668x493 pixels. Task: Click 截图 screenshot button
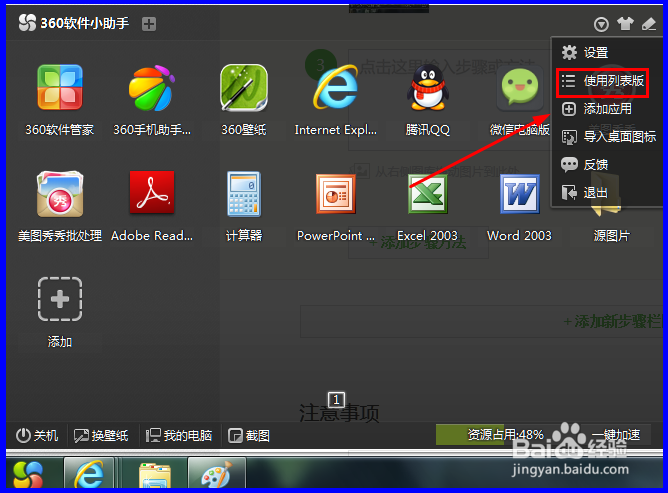[249, 435]
